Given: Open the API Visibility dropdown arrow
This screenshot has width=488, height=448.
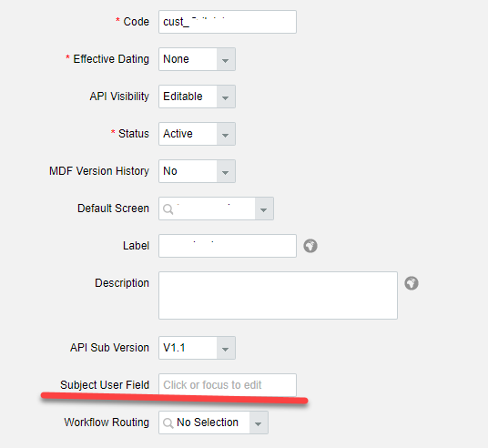Looking at the screenshot, I should pos(226,97).
